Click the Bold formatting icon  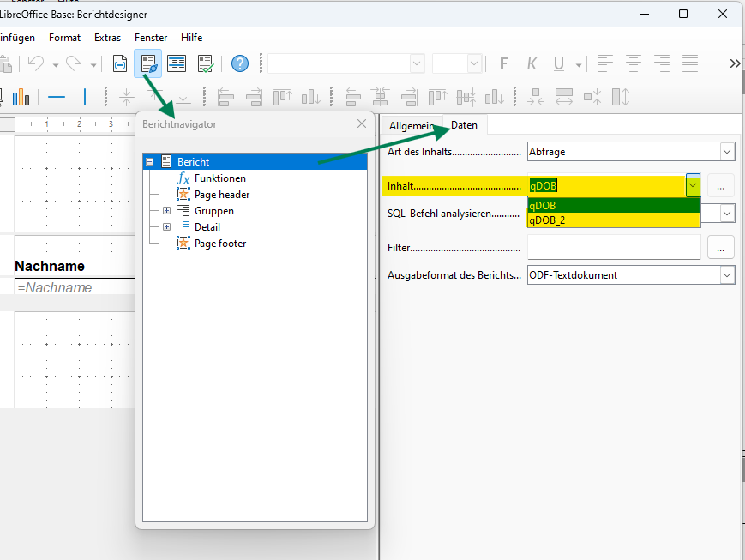click(504, 63)
